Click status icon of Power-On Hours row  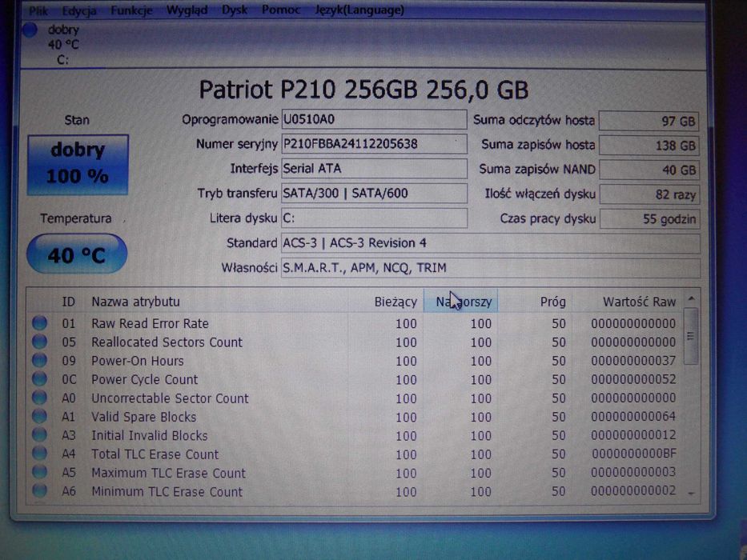point(39,360)
